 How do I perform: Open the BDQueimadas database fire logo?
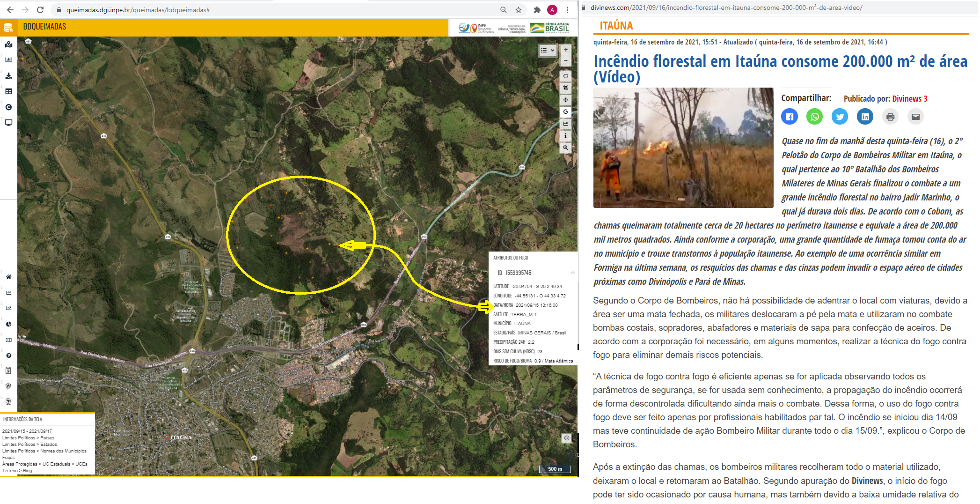click(8, 28)
